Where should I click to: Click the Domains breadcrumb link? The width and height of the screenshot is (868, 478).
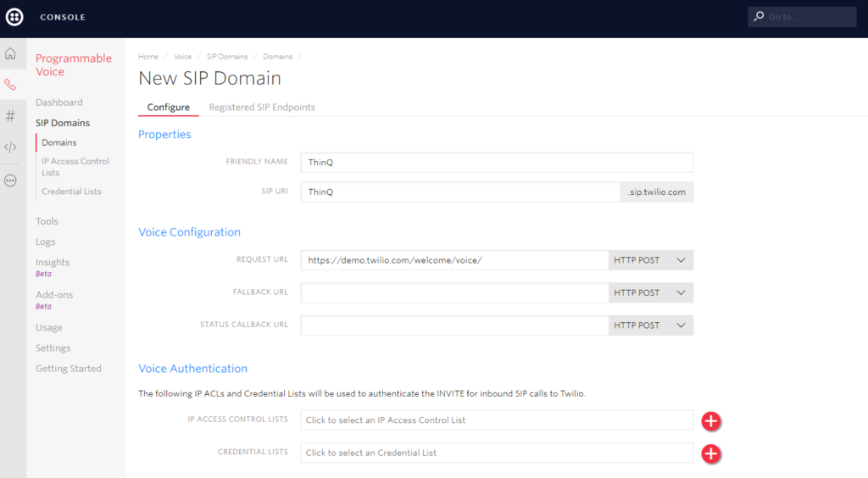point(277,57)
